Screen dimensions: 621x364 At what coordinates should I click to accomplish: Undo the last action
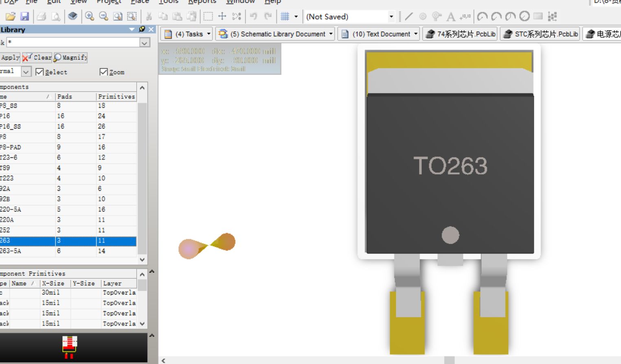click(253, 16)
